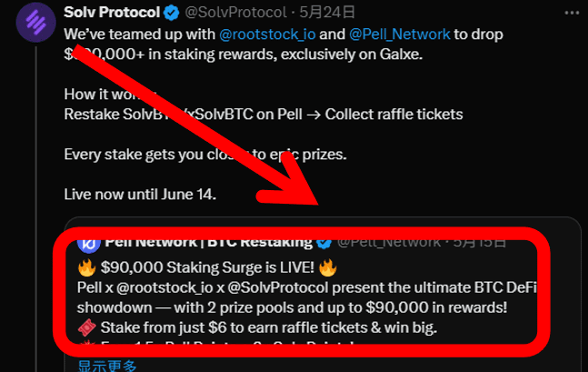Click Solv Protocol's blue verified badge
The image size is (588, 372).
[172, 13]
